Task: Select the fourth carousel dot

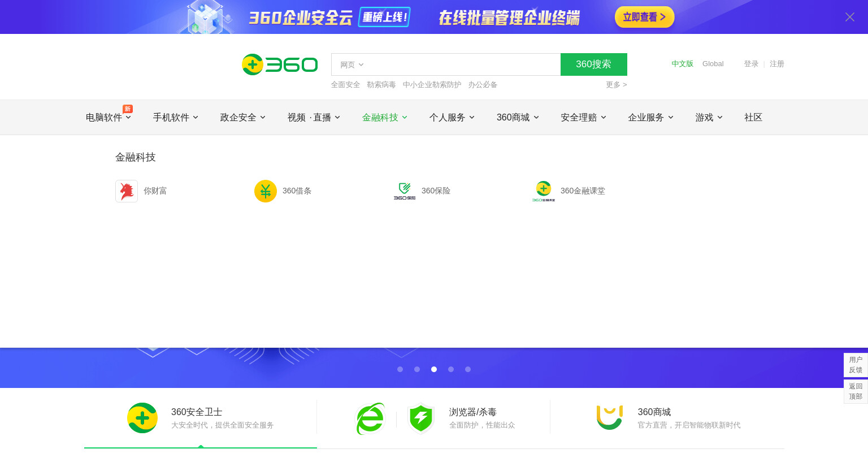Action: 451,369
